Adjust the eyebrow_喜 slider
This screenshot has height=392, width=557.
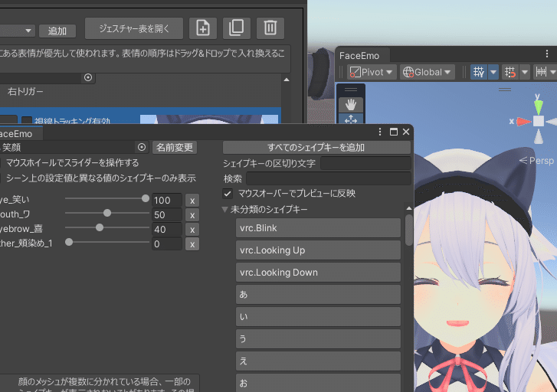[x=107, y=227]
